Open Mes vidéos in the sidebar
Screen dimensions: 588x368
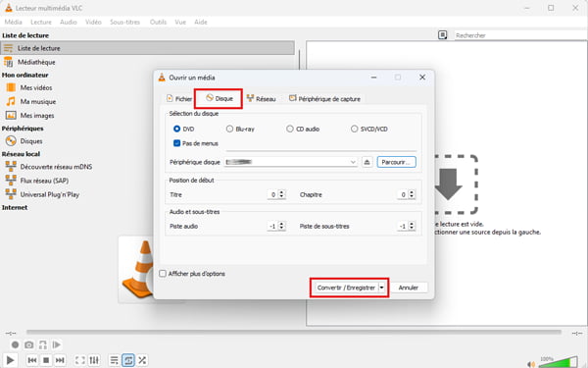tap(35, 87)
